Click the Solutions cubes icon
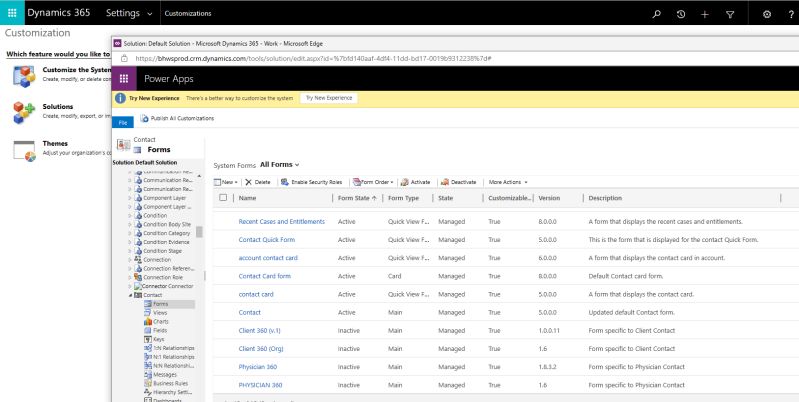Viewport: 799px width, 402px height. click(x=24, y=113)
